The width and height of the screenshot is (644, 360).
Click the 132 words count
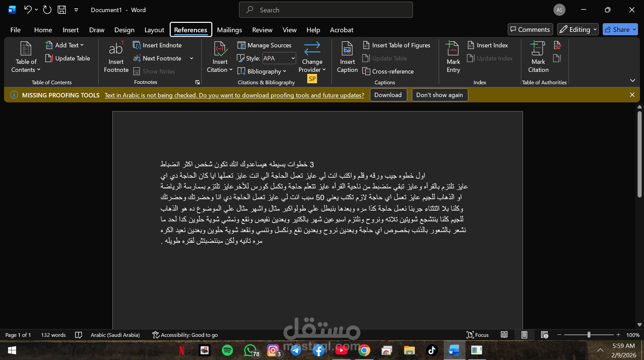tap(53, 335)
